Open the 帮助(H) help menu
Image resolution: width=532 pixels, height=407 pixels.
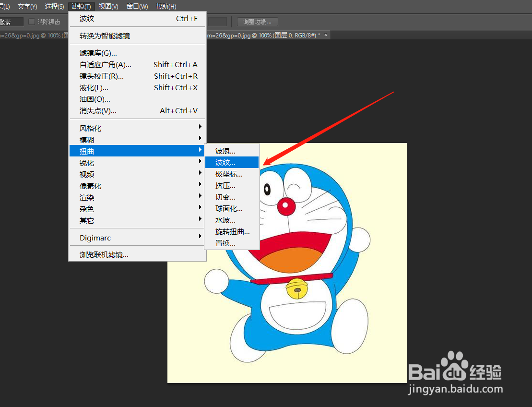(x=166, y=6)
